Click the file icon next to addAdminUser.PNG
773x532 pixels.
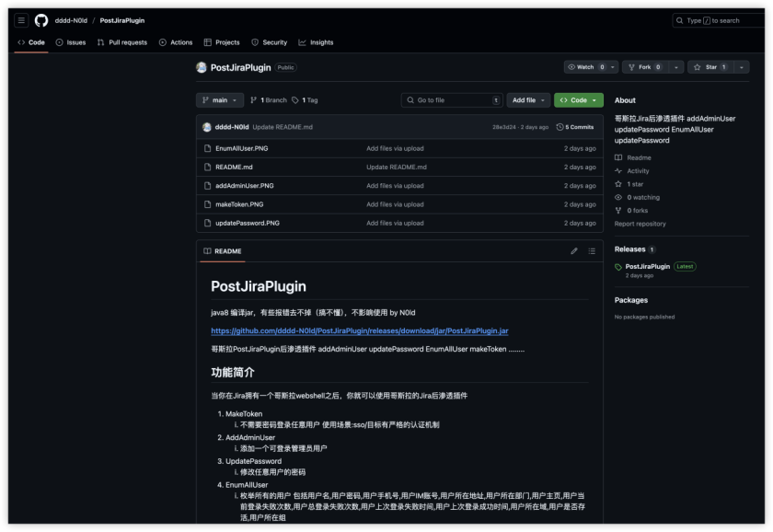208,186
